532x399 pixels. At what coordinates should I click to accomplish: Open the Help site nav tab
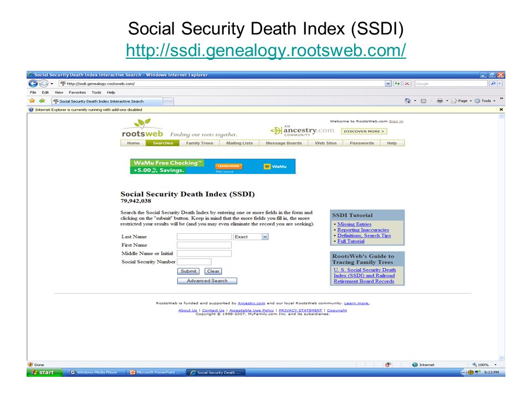392,143
